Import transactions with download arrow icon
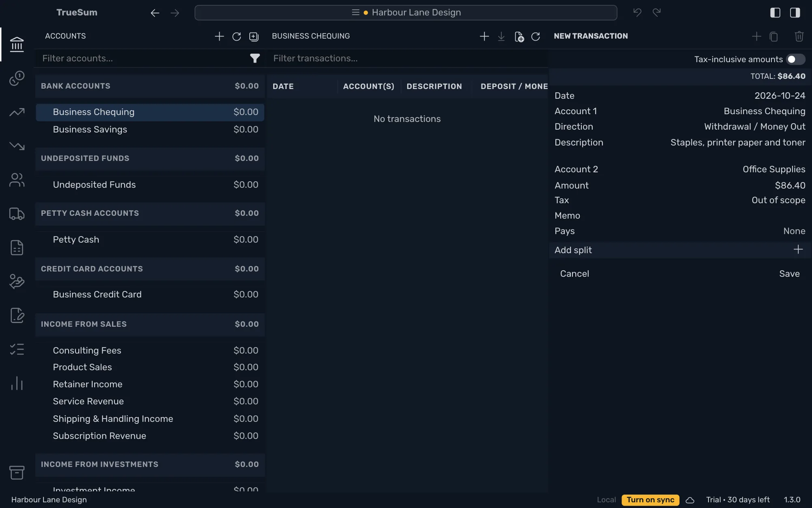 click(x=501, y=37)
